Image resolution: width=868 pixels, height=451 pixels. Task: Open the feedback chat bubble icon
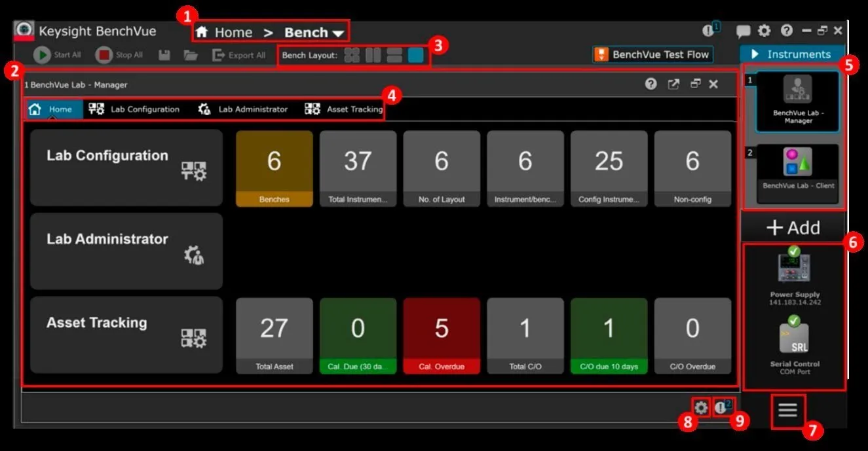tap(743, 31)
